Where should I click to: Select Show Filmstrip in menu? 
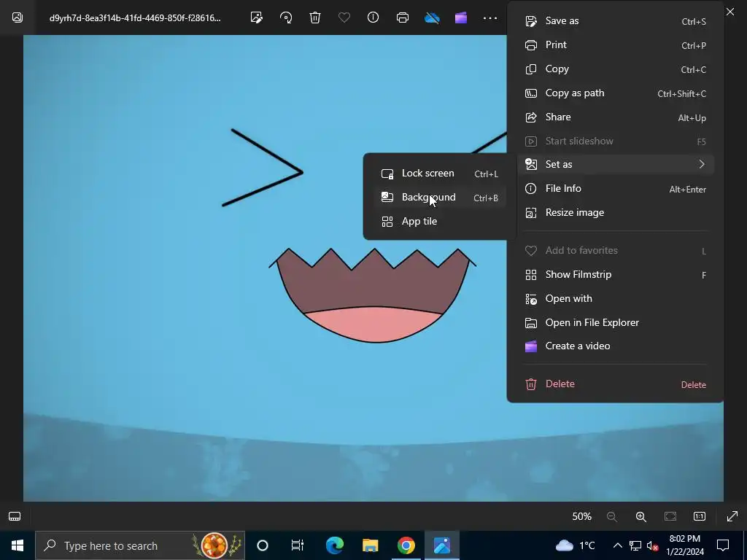(x=616, y=275)
